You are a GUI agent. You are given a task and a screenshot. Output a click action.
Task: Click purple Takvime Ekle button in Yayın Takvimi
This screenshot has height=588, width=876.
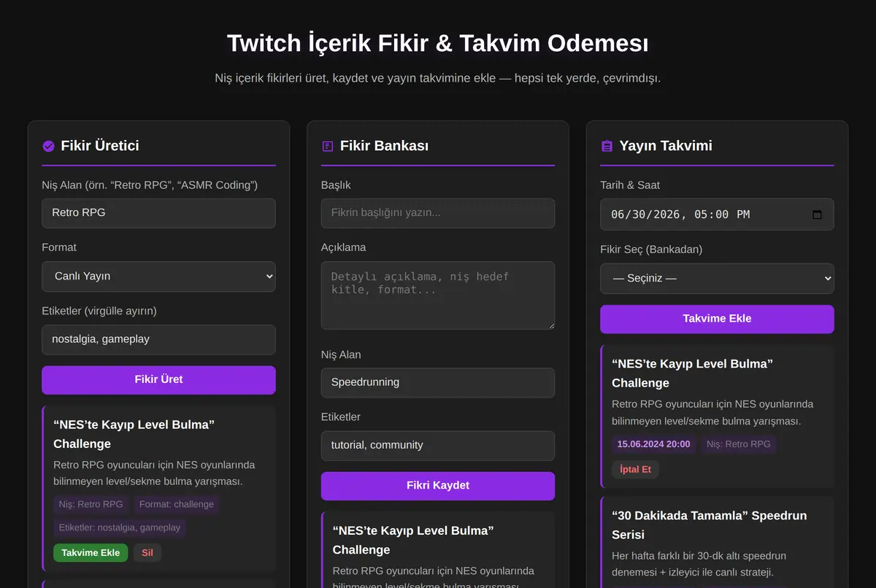[717, 319]
